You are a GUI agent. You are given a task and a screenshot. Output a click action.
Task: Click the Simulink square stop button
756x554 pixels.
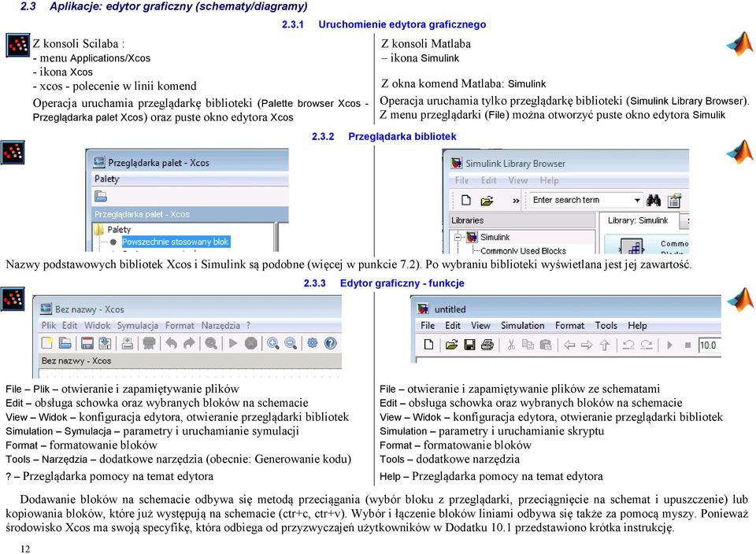pyautogui.click(x=688, y=345)
